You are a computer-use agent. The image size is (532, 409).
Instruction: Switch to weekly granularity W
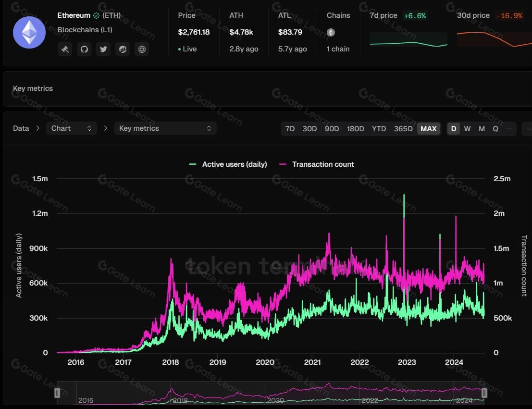[x=467, y=129]
